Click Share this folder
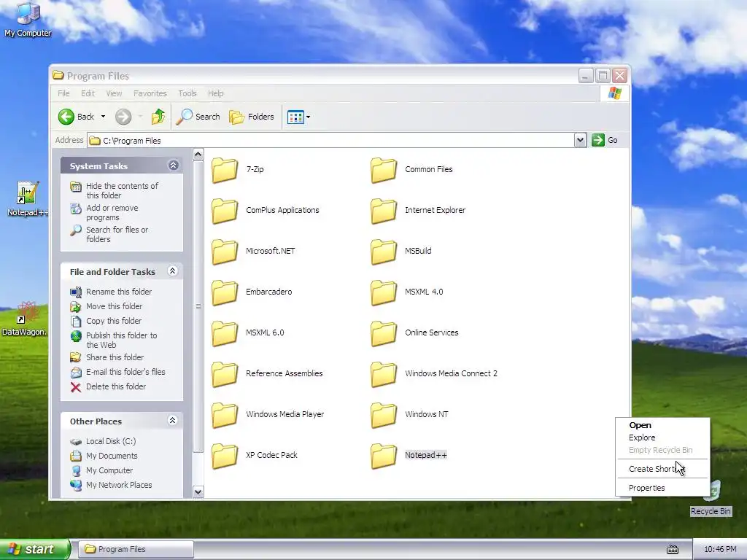Viewport: 747px width, 560px height. 115,357
